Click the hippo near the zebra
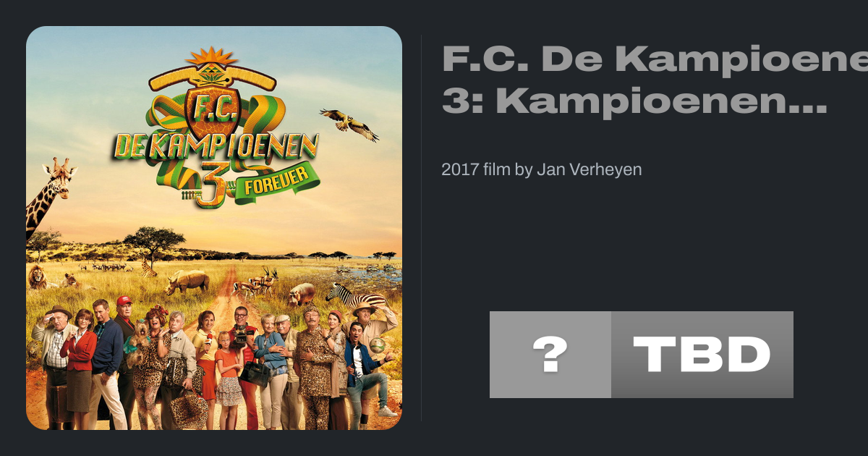 click(300, 293)
